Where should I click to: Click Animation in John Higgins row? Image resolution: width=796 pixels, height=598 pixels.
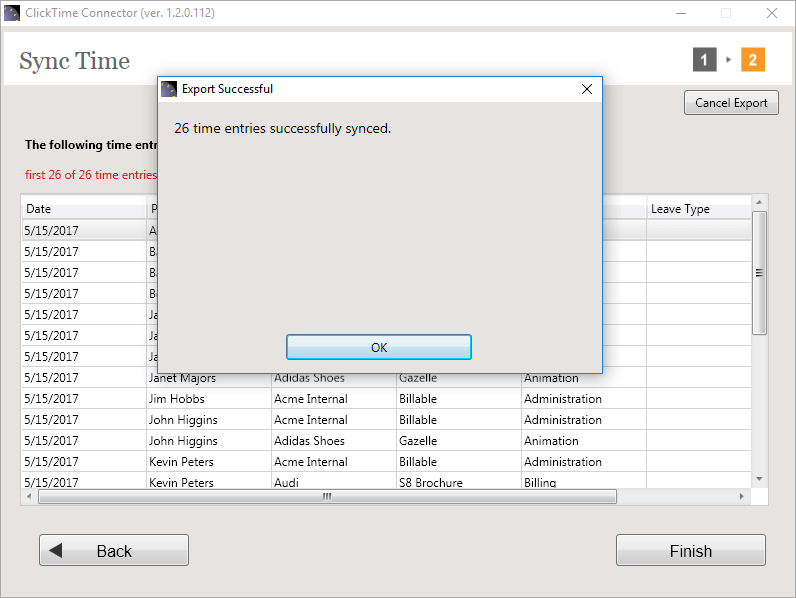(x=584, y=441)
